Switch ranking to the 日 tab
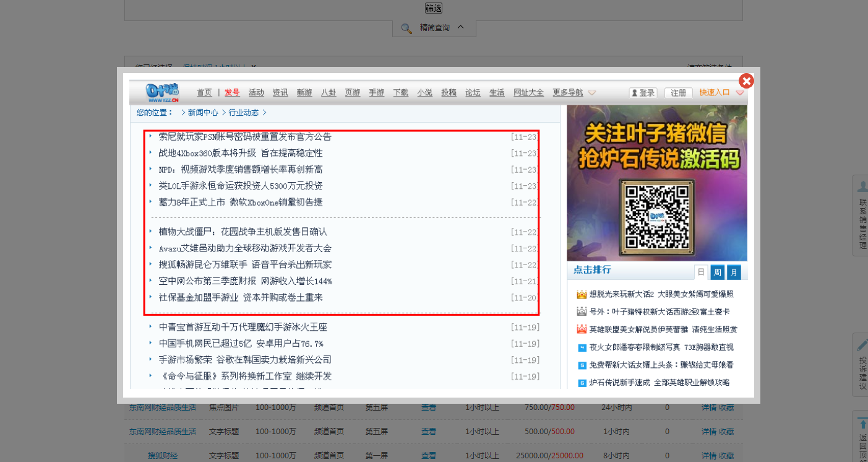 coord(702,272)
